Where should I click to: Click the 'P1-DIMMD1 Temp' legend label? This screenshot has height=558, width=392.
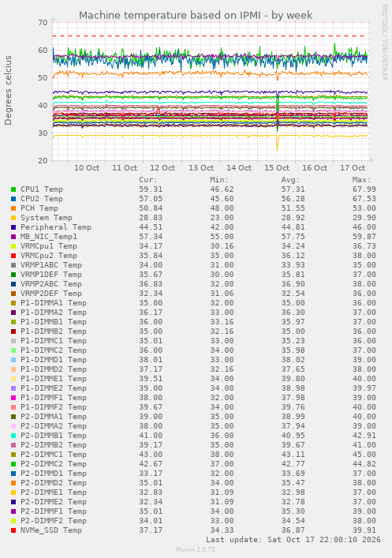[54, 360]
